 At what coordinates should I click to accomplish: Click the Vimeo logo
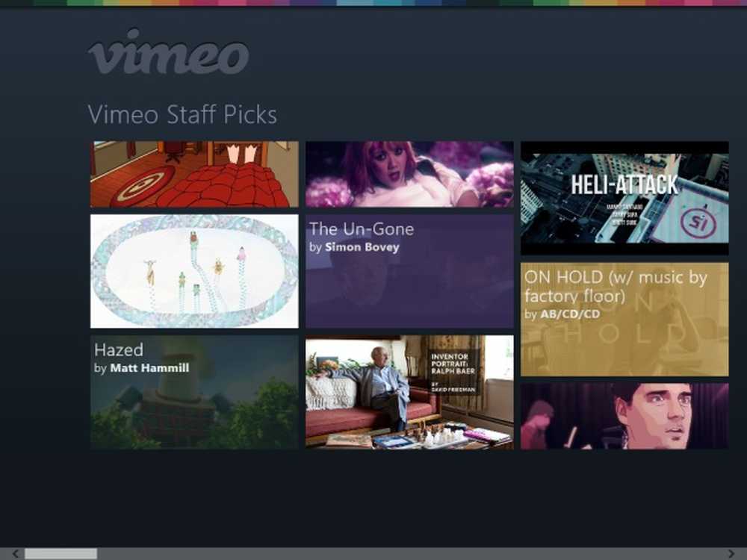[169, 52]
